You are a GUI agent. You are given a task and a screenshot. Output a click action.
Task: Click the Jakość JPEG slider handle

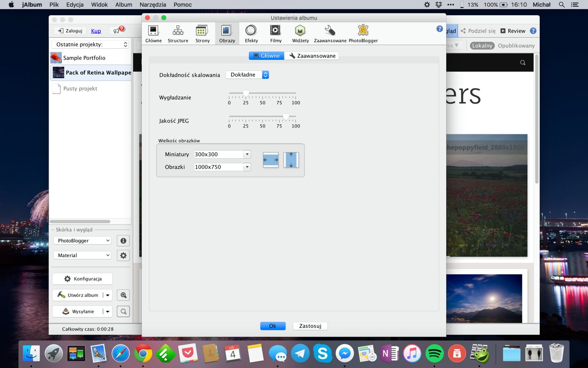point(286,117)
